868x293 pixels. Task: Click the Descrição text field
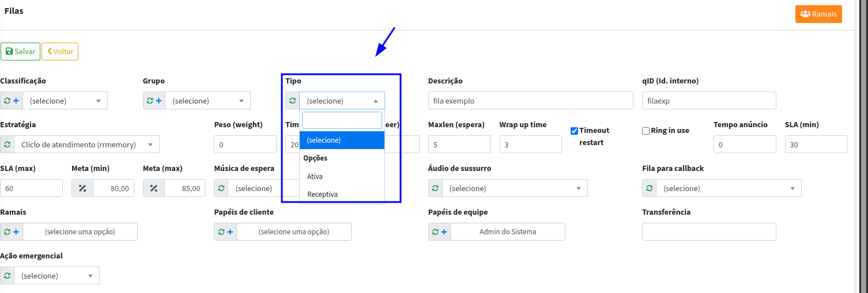[530, 101]
